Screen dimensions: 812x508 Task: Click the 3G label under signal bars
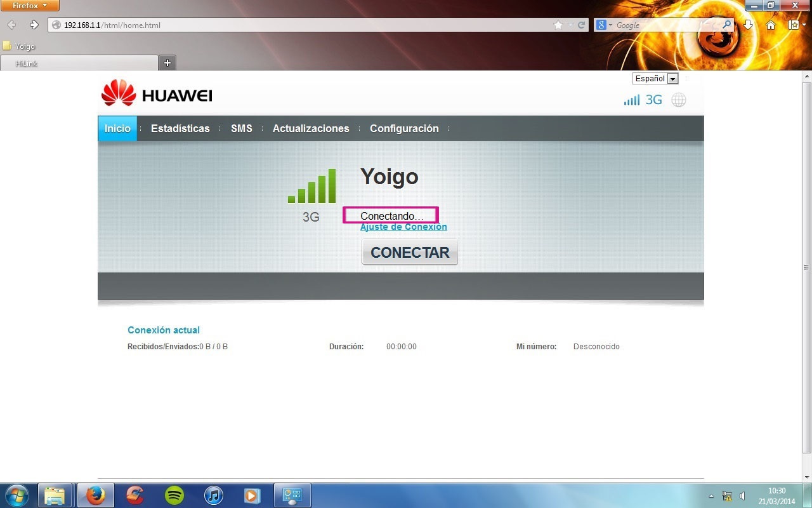coord(311,217)
